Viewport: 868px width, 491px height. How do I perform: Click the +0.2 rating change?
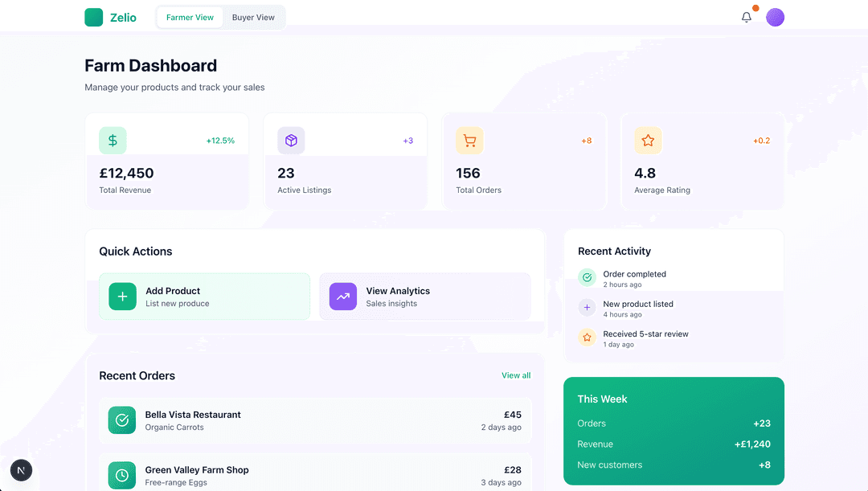pos(762,141)
